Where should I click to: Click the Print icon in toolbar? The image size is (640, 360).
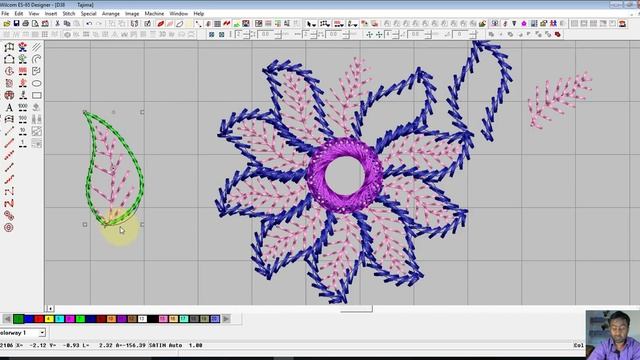point(26,24)
